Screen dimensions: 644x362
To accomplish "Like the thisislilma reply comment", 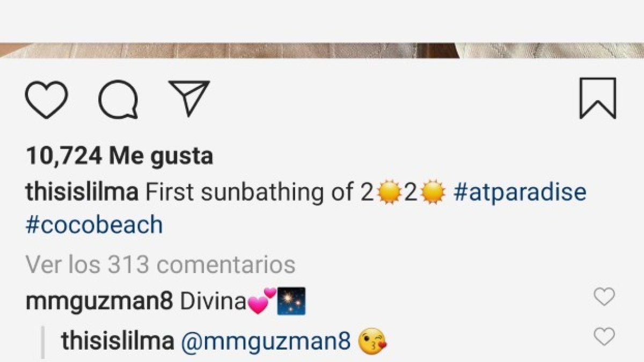I will [x=604, y=337].
